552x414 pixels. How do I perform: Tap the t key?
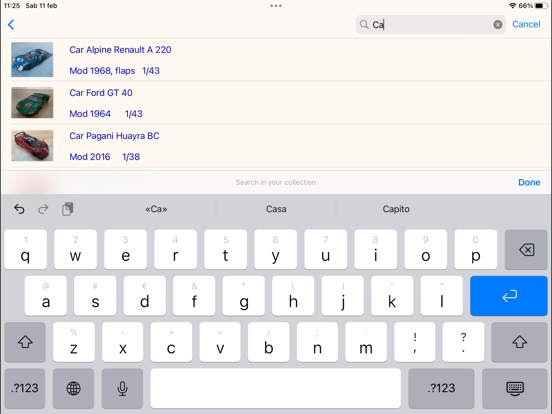(225, 250)
